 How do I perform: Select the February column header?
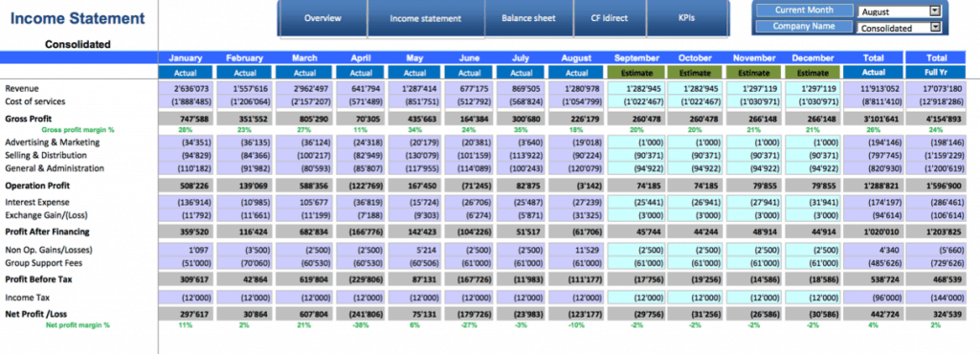pos(244,58)
